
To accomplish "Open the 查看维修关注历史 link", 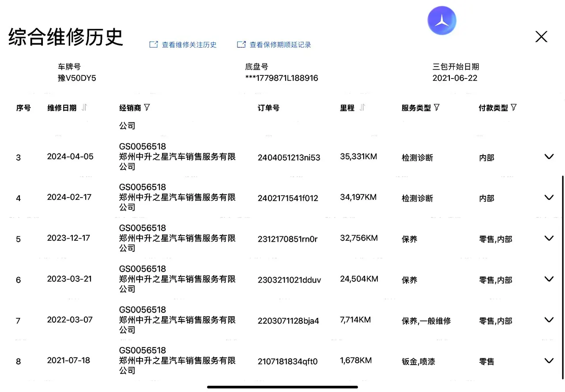I will point(189,45).
